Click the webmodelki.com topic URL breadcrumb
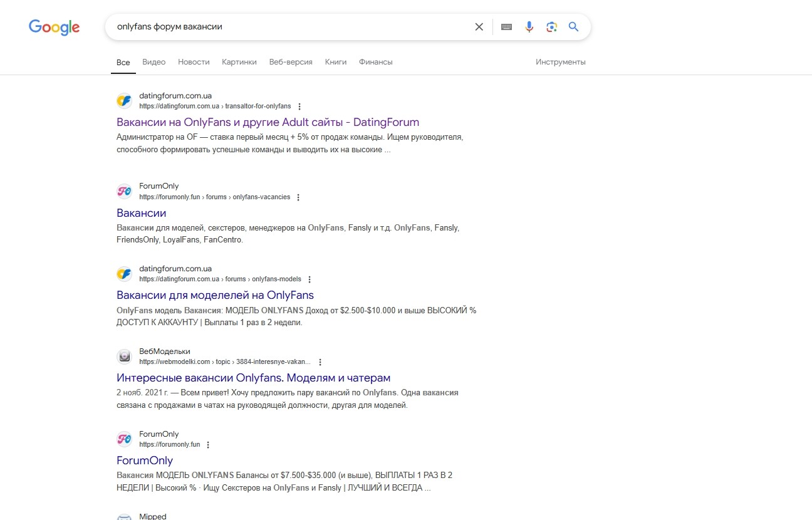 225,362
